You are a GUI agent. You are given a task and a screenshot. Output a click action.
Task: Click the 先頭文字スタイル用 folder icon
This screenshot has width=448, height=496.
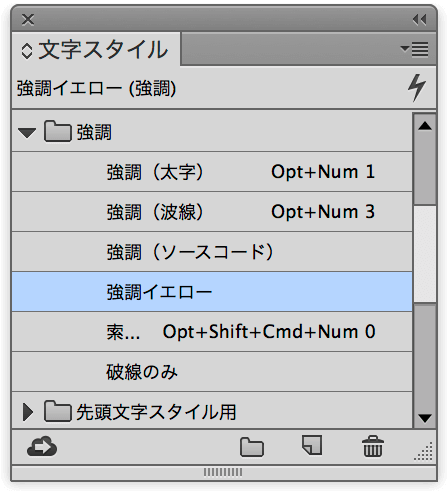coord(57,411)
